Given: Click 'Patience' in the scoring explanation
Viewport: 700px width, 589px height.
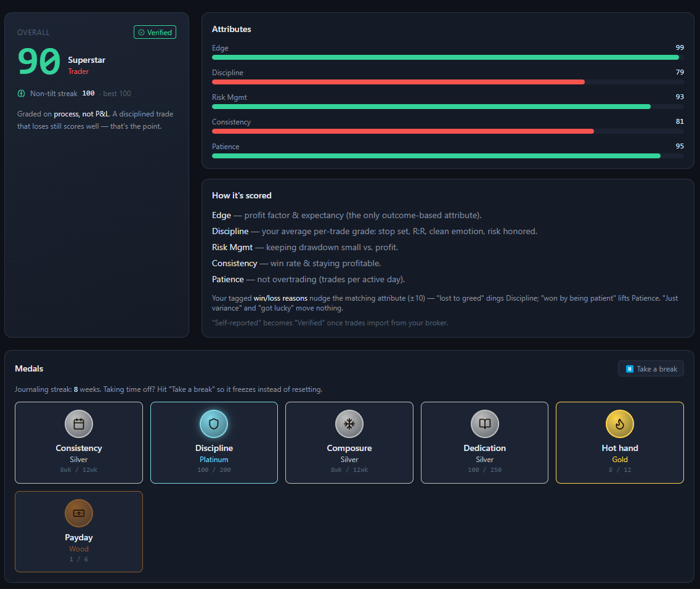Looking at the screenshot, I should click(x=227, y=279).
